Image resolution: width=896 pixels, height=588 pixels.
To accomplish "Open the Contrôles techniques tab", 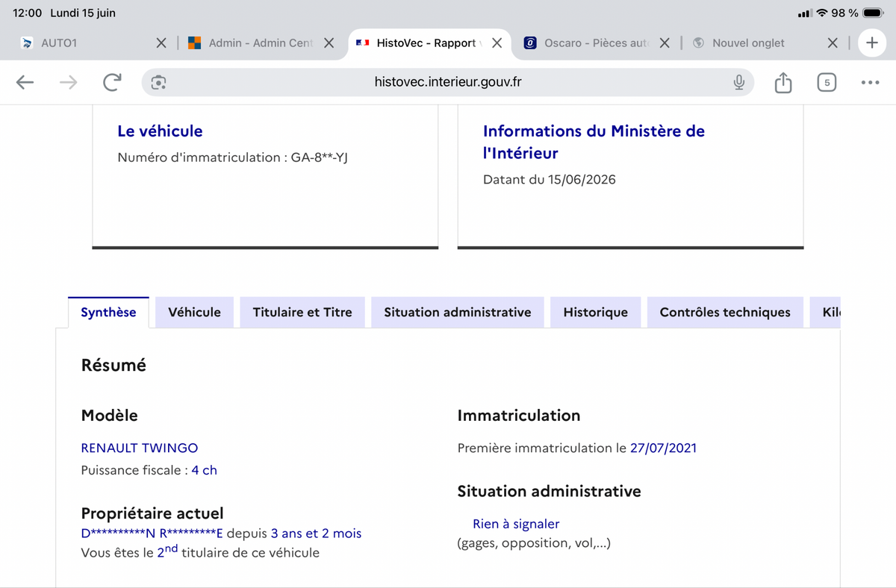I will tap(725, 313).
